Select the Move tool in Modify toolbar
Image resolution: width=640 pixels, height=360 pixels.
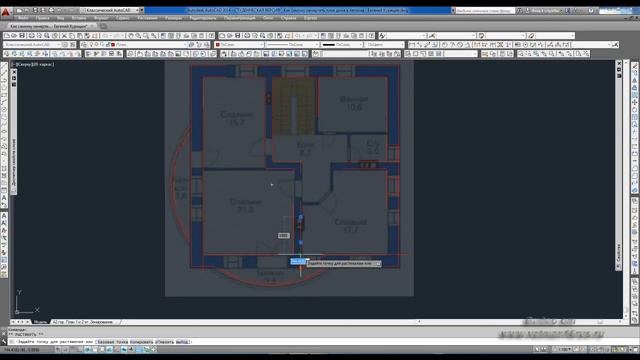coord(635,102)
